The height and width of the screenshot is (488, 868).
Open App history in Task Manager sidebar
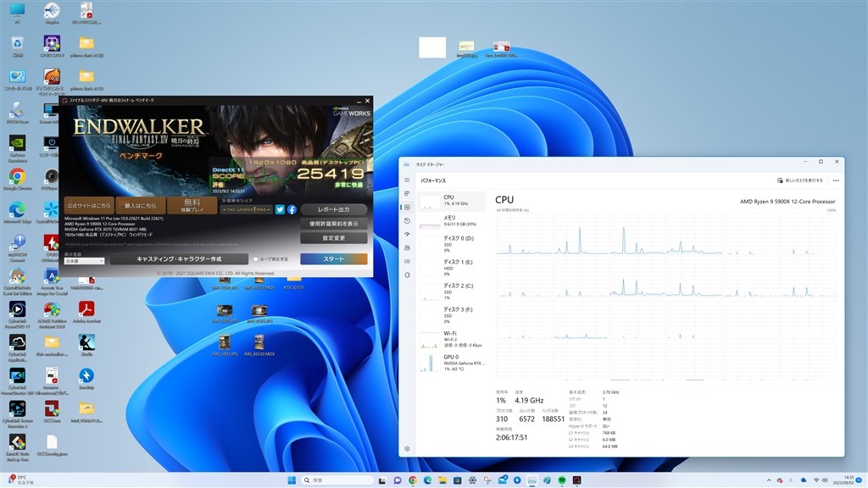pos(408,221)
